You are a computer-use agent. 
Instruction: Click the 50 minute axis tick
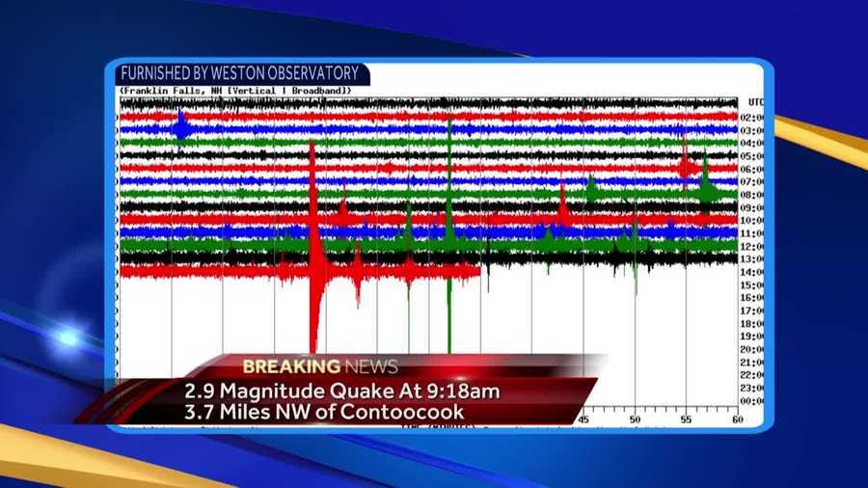(635, 420)
